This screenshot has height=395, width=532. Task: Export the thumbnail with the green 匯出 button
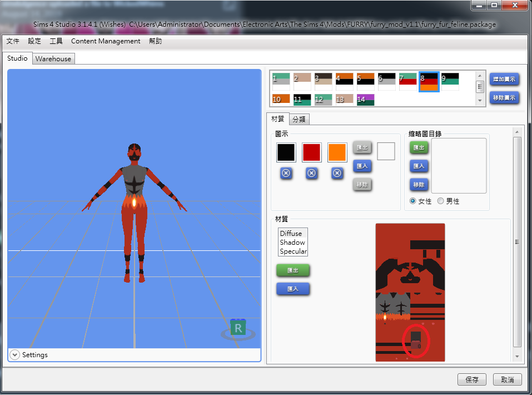click(x=419, y=148)
